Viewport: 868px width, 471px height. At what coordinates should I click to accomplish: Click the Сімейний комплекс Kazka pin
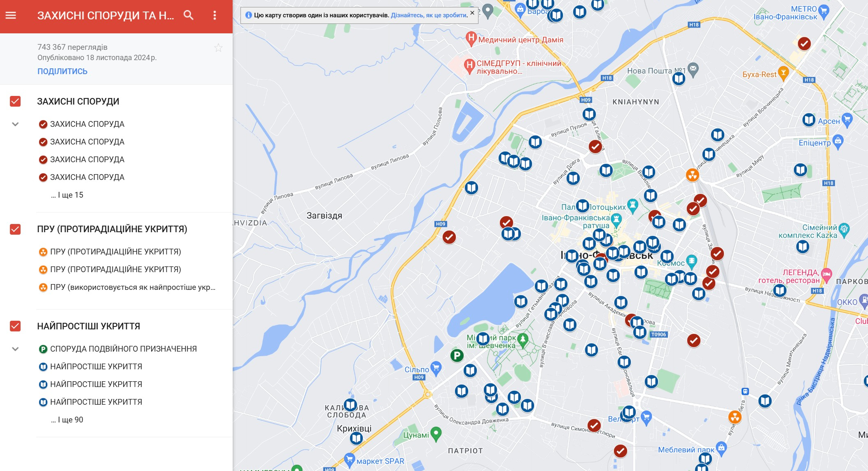pos(844,230)
